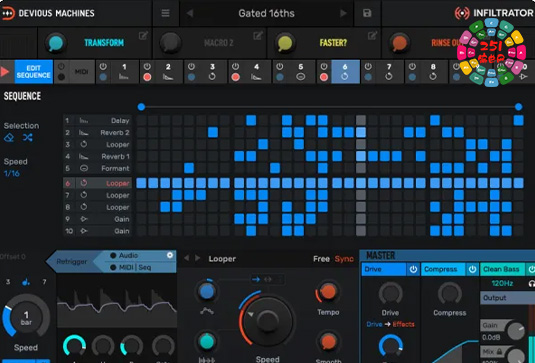The height and width of the screenshot is (363, 535).
Task: Click the Delay row effect icon
Action: 84,120
